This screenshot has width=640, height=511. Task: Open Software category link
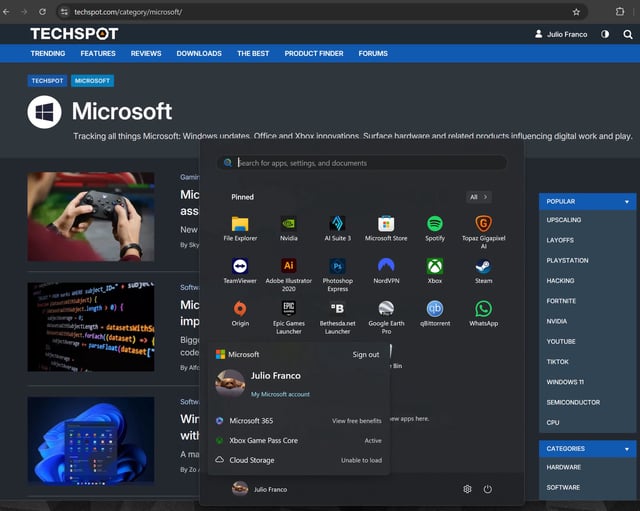coord(563,488)
